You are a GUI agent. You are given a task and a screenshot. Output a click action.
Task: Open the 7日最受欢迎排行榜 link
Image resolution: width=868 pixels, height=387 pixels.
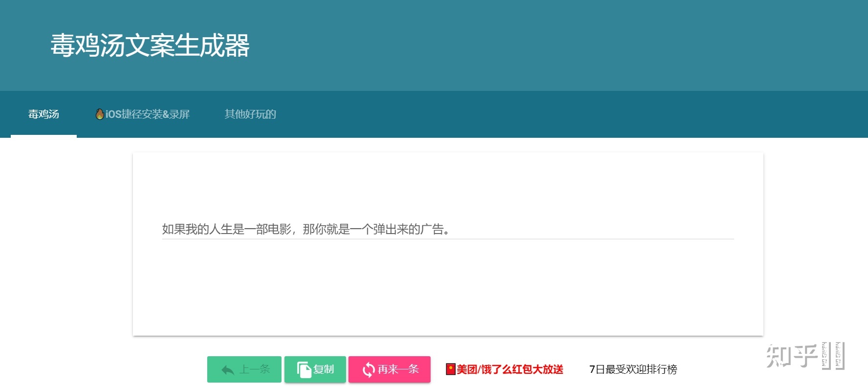633,369
